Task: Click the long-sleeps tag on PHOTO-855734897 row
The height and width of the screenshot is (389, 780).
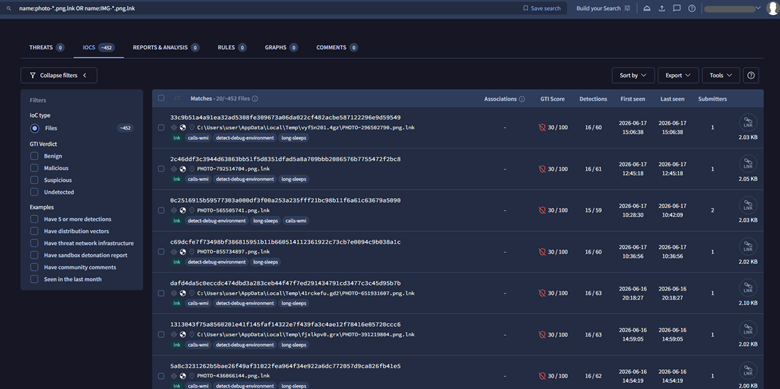Action: coord(266,262)
